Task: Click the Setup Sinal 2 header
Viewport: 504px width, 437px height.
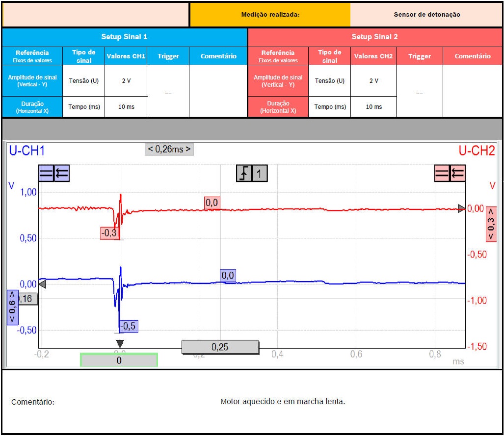Action: [375, 37]
